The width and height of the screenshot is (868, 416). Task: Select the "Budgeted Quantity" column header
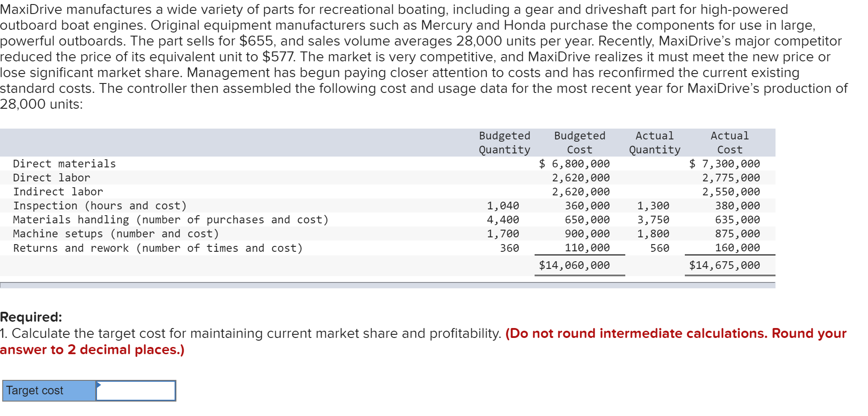pos(504,143)
